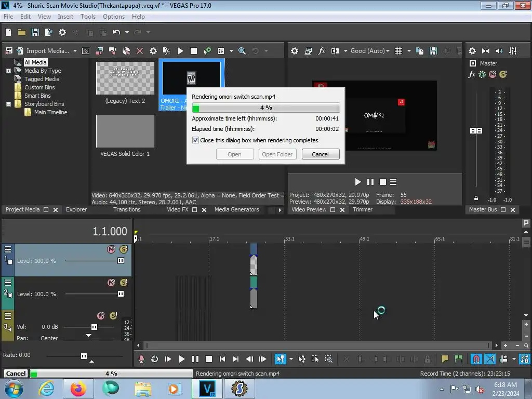Toggle snapping magnet icon

pyautogui.click(x=476, y=359)
